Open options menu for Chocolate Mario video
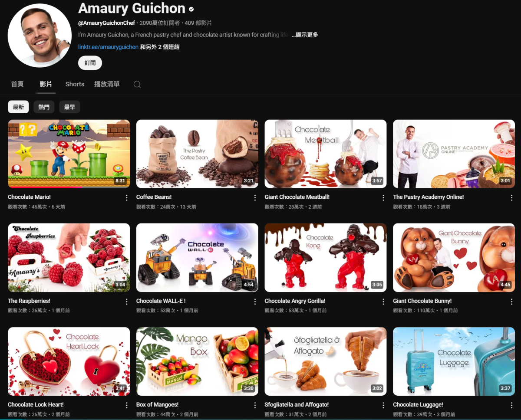Viewport: 521px width, 420px height. click(127, 198)
